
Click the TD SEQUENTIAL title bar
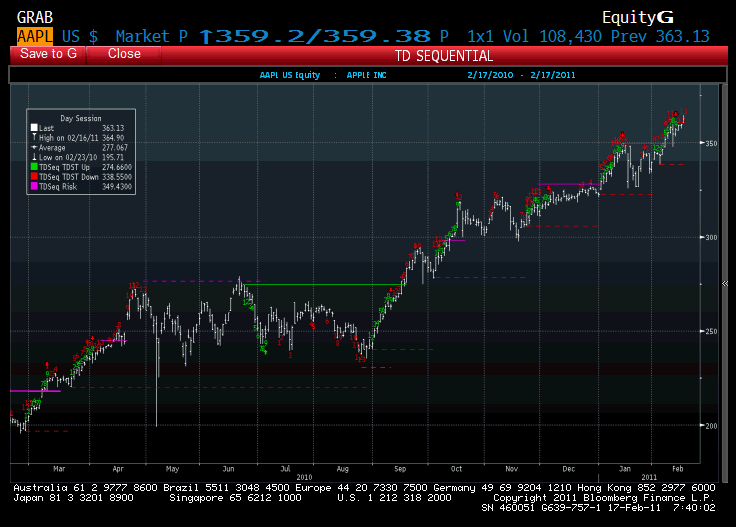point(444,56)
